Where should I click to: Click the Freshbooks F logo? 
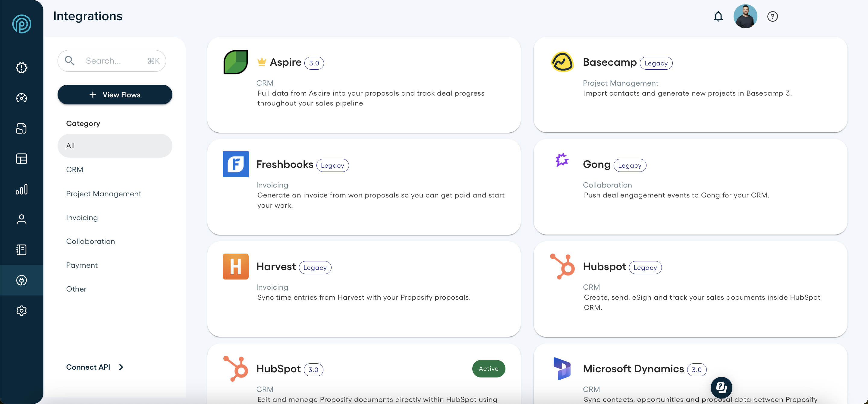[235, 164]
